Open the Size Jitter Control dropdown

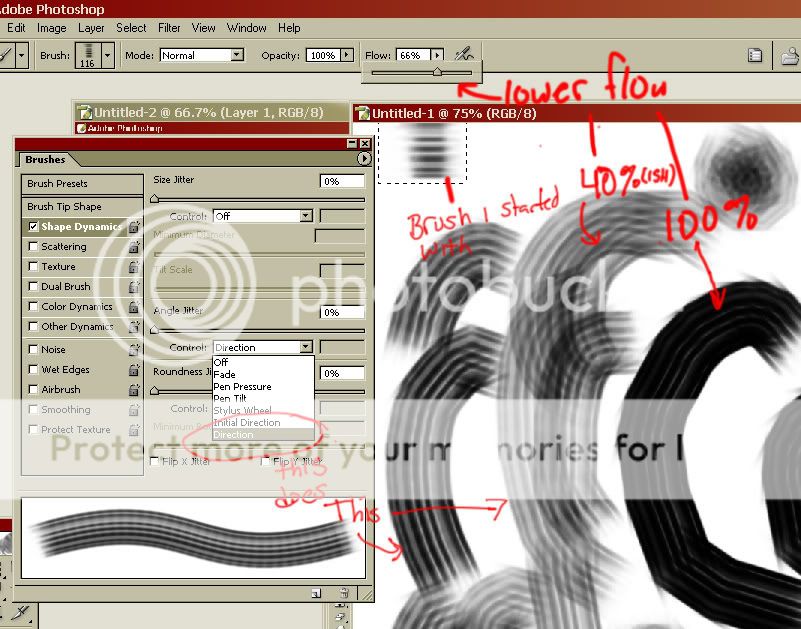263,216
